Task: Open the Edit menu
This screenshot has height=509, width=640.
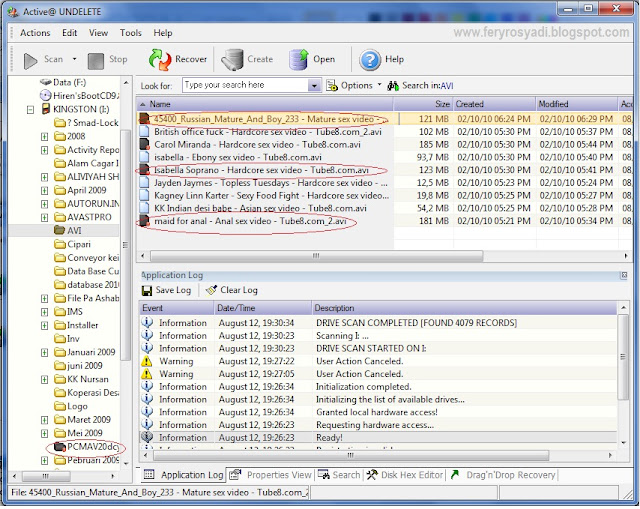Action: 69,33
